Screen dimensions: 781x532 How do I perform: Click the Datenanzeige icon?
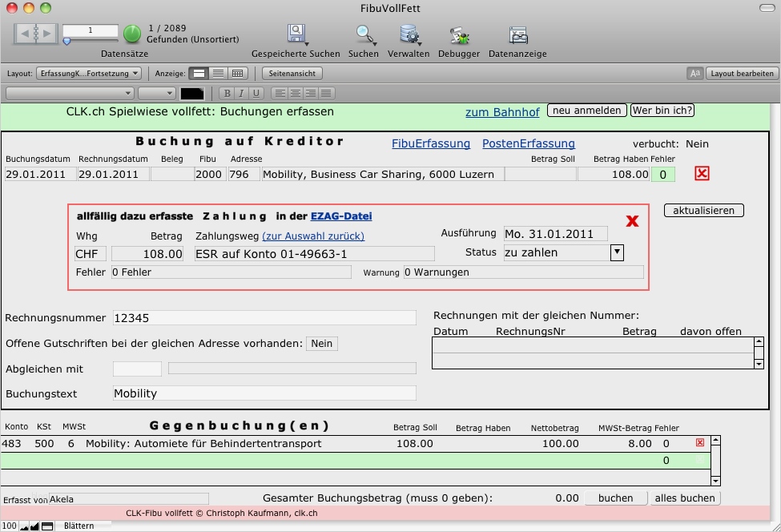point(517,34)
